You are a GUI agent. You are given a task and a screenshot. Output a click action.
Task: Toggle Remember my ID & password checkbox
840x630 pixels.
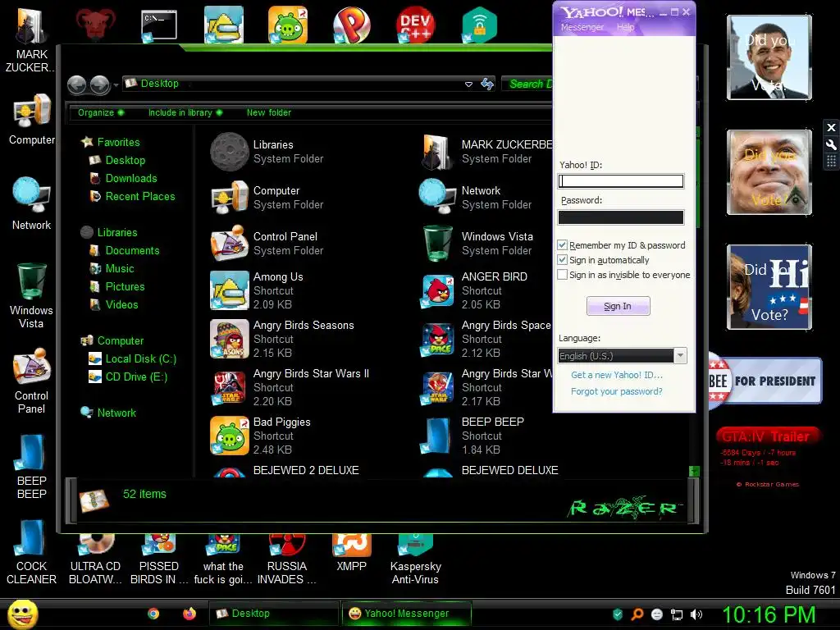(563, 244)
